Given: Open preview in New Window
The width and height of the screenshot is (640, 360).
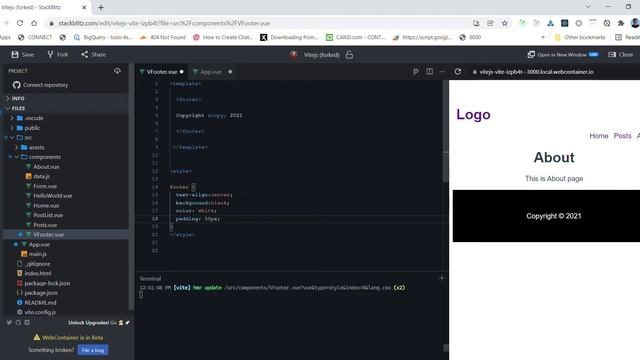Looking at the screenshot, I should [562, 54].
